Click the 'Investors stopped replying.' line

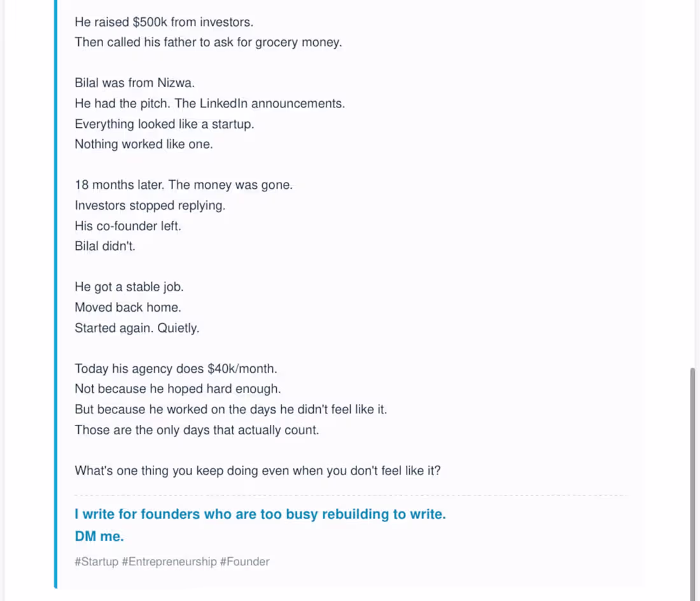pos(150,205)
